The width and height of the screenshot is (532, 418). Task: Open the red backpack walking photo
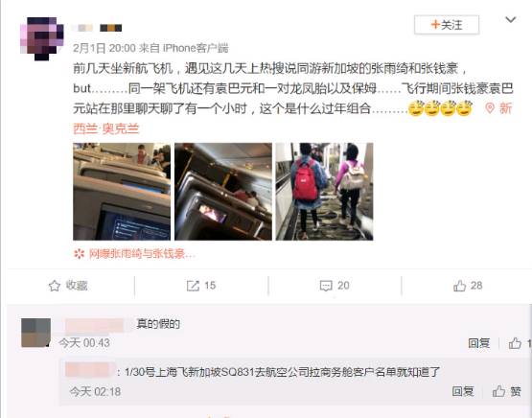point(324,192)
